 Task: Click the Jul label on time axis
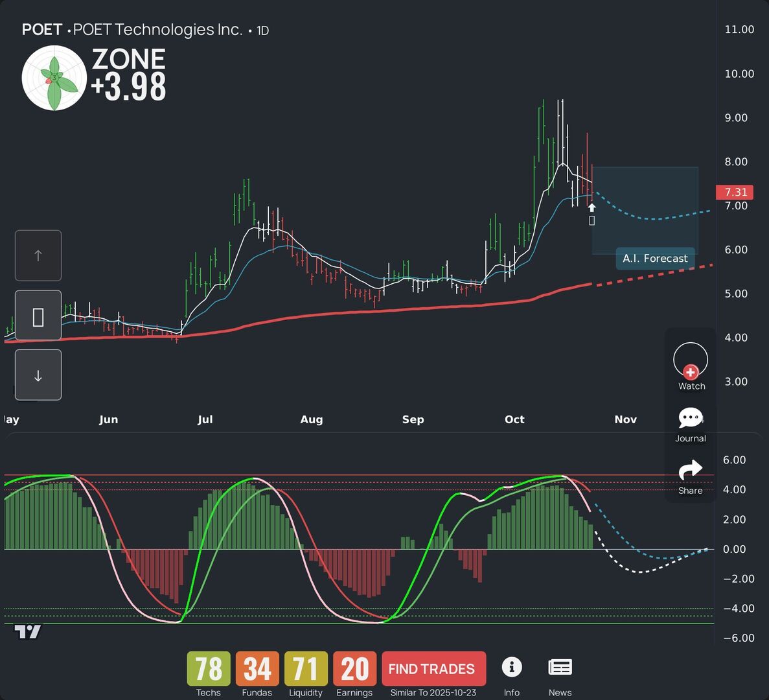click(205, 419)
